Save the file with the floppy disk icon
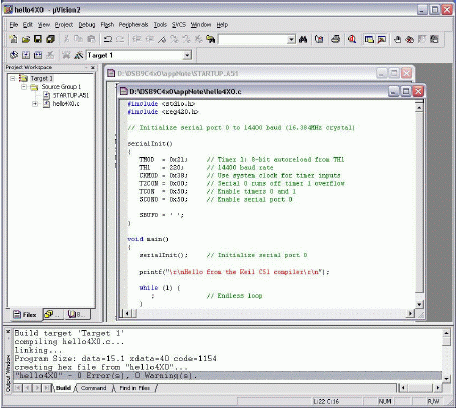The width and height of the screenshot is (456, 408). click(38, 39)
